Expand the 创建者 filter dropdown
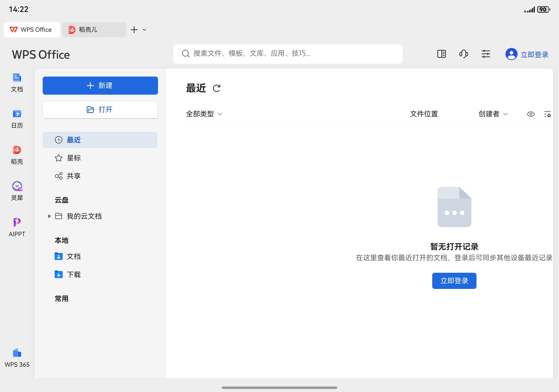 click(493, 114)
